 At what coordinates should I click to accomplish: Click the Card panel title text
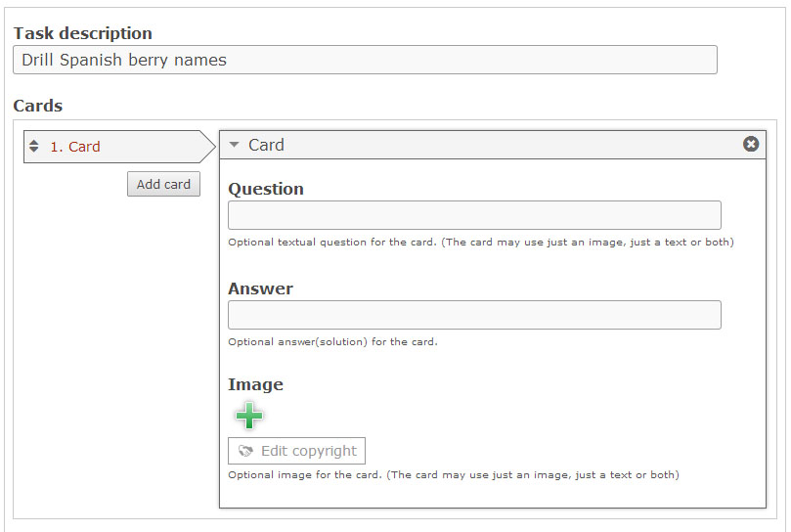(x=266, y=145)
